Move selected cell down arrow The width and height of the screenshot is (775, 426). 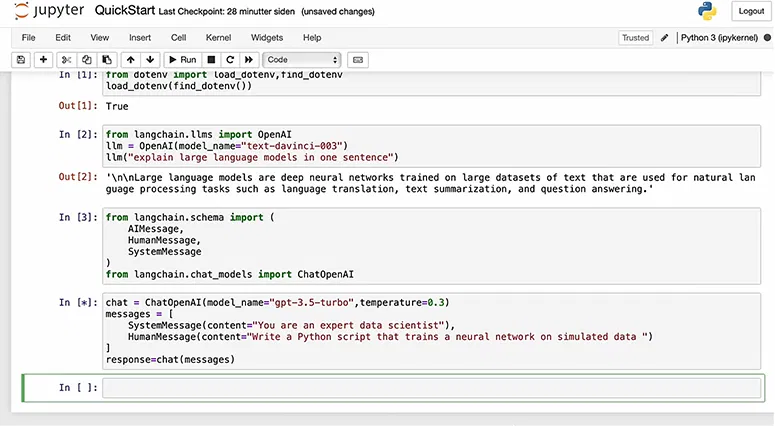pyautogui.click(x=149, y=60)
